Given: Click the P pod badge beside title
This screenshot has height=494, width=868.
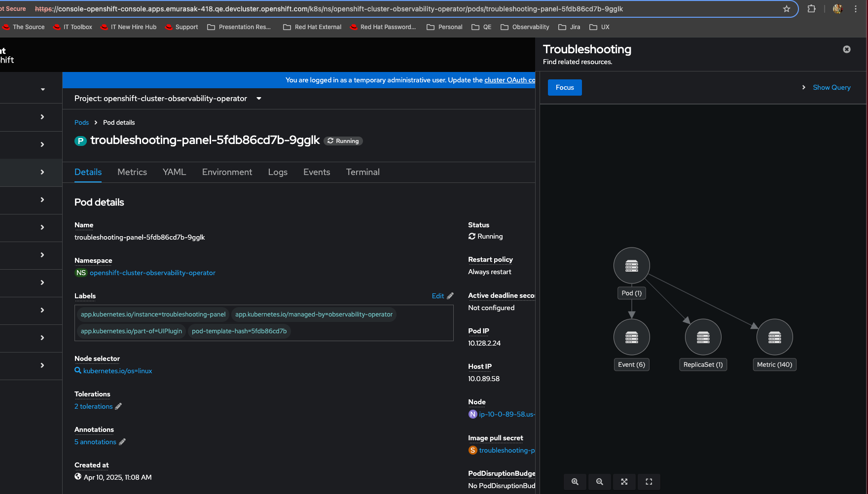Looking at the screenshot, I should [x=80, y=141].
